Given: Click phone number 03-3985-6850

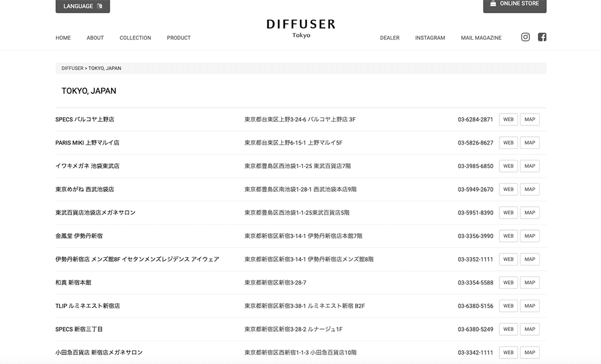Looking at the screenshot, I should [475, 166].
